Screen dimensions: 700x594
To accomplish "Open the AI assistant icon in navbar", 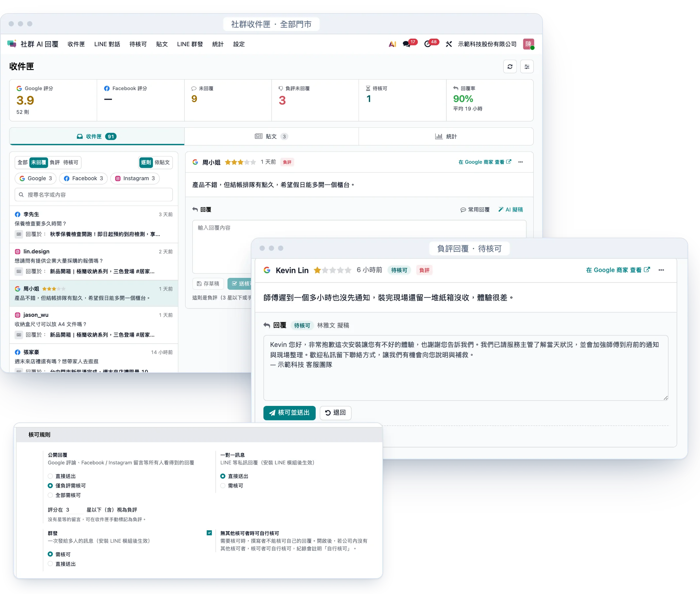I will pyautogui.click(x=392, y=44).
